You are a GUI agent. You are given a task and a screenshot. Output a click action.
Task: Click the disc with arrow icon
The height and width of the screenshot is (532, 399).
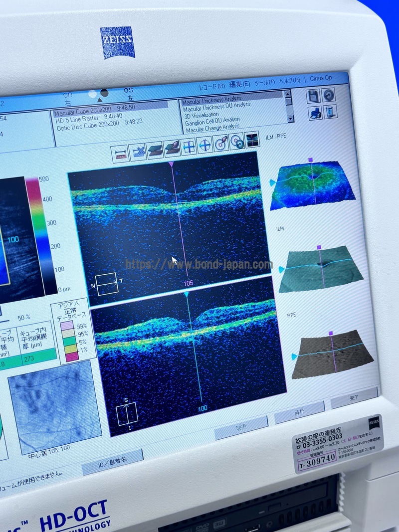click(x=220, y=143)
